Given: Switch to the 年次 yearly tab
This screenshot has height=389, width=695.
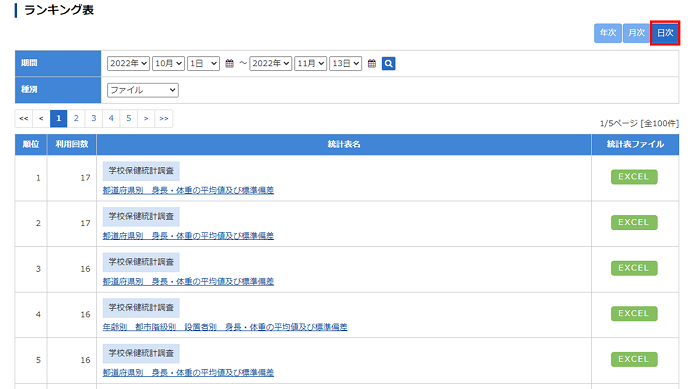Looking at the screenshot, I should (x=608, y=33).
